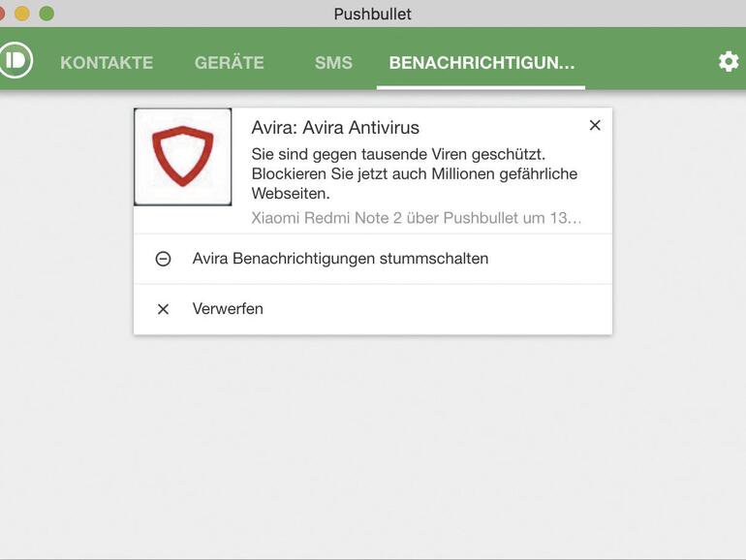Image resolution: width=746 pixels, height=560 pixels.
Task: Click the Avira red shield thumbnail
Action: tap(183, 157)
